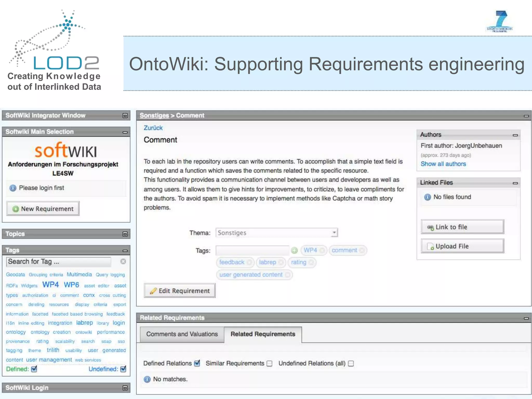Click the info icon beside No matches

(x=147, y=379)
